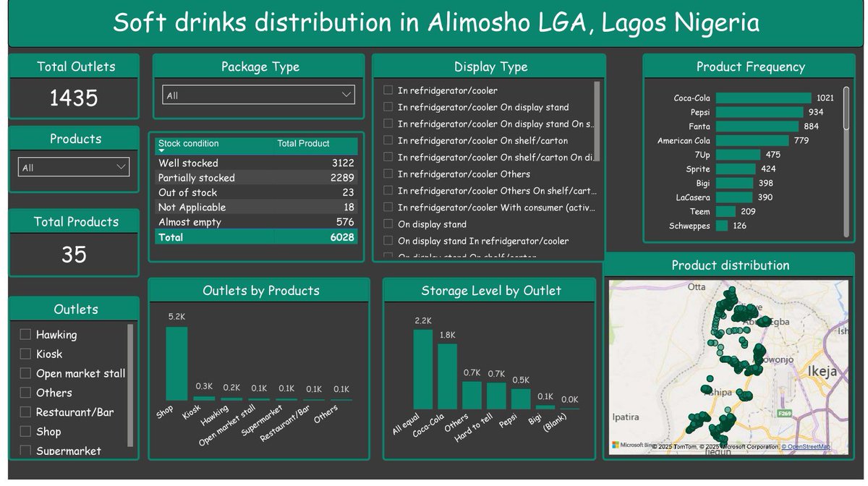Click the Total Product column header
Screen dimensions: 868x486
click(303, 143)
